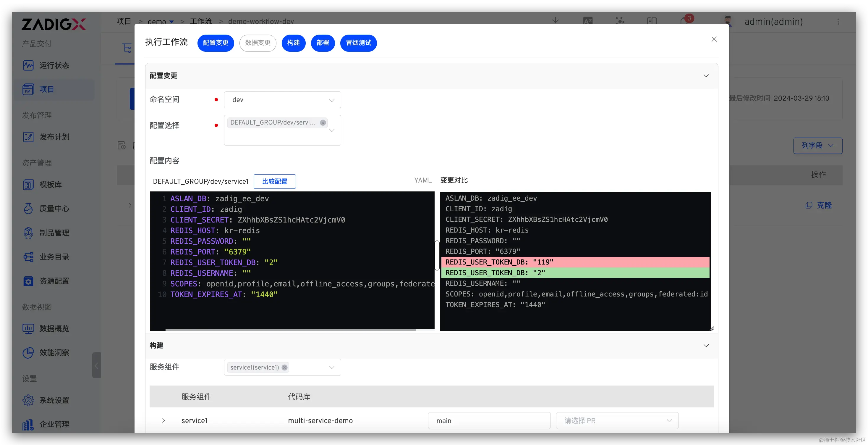Click the 发布计划 sidebar icon
Screen dimensions: 868x445
coord(28,137)
